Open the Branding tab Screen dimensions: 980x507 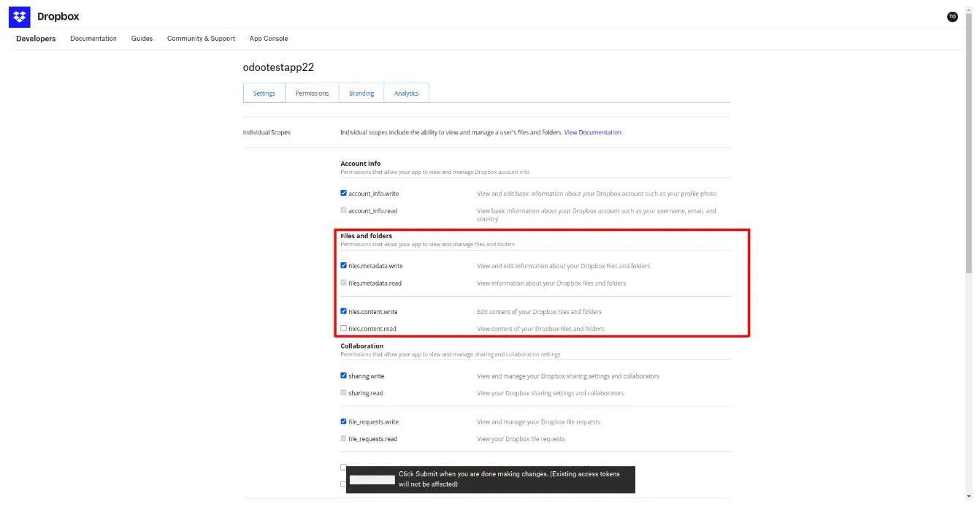pyautogui.click(x=361, y=93)
